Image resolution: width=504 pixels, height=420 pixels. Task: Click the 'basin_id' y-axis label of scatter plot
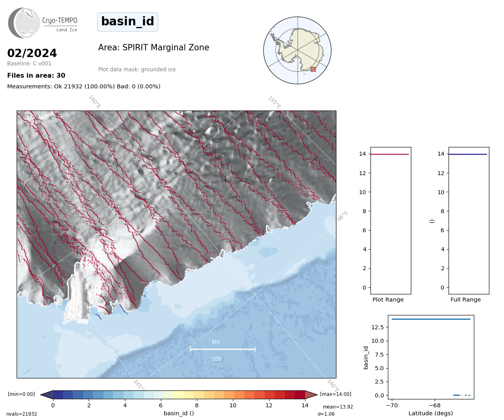[x=366, y=358]
